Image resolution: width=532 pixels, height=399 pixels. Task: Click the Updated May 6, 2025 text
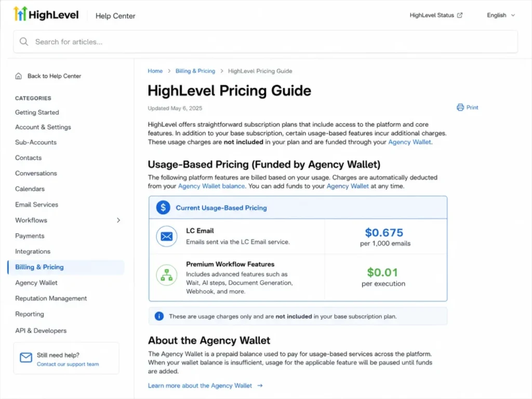pyautogui.click(x=175, y=108)
